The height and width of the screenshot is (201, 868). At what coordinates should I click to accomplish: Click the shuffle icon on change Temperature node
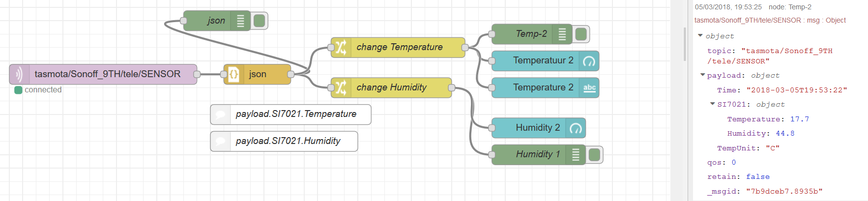(x=341, y=48)
